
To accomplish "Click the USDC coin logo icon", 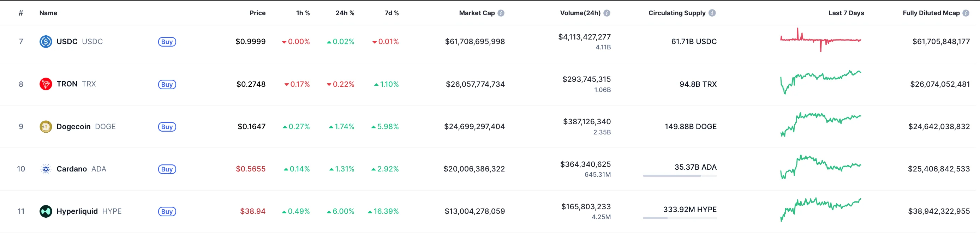I will tap(46, 41).
